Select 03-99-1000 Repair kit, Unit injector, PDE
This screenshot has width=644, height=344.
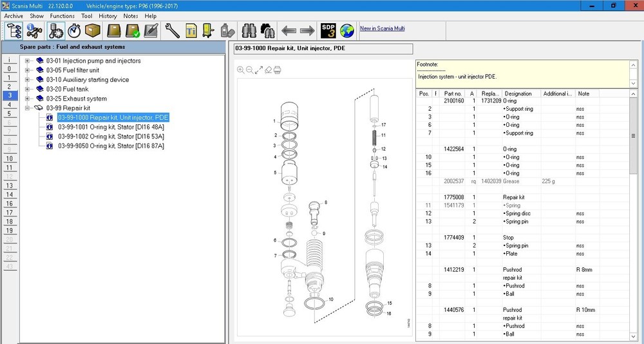coord(113,117)
